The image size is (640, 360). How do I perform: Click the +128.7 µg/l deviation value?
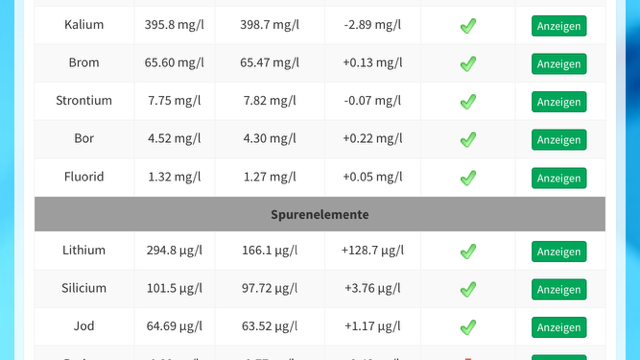point(372,250)
